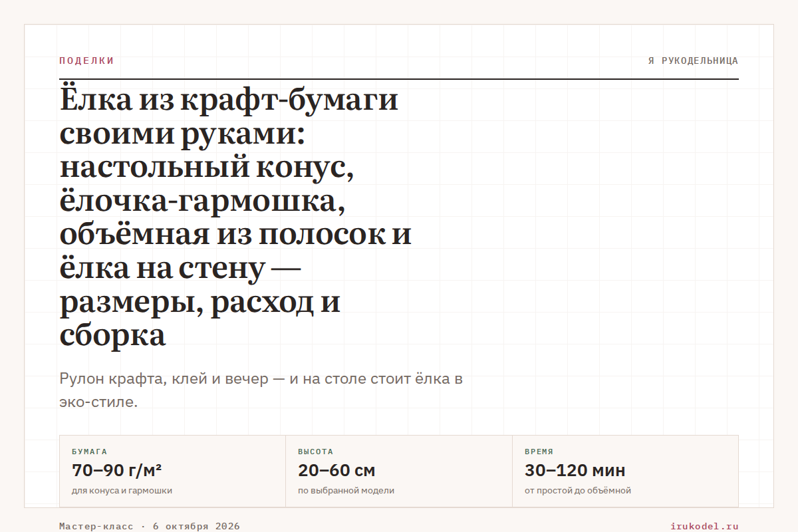Click the ВЫСОТА label

[x=315, y=452]
